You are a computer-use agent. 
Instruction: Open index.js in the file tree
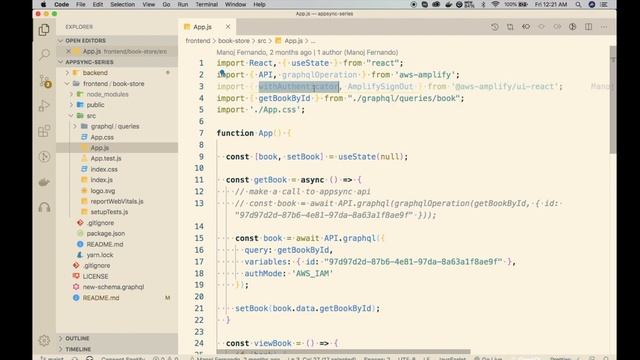coord(102,180)
